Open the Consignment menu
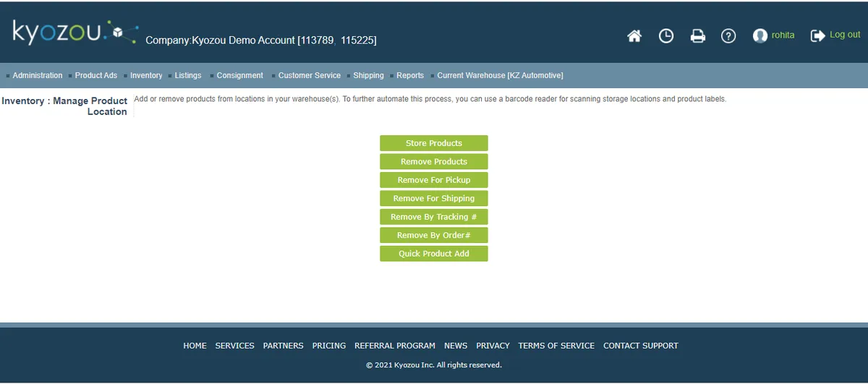The width and height of the screenshot is (868, 384). [x=240, y=75]
